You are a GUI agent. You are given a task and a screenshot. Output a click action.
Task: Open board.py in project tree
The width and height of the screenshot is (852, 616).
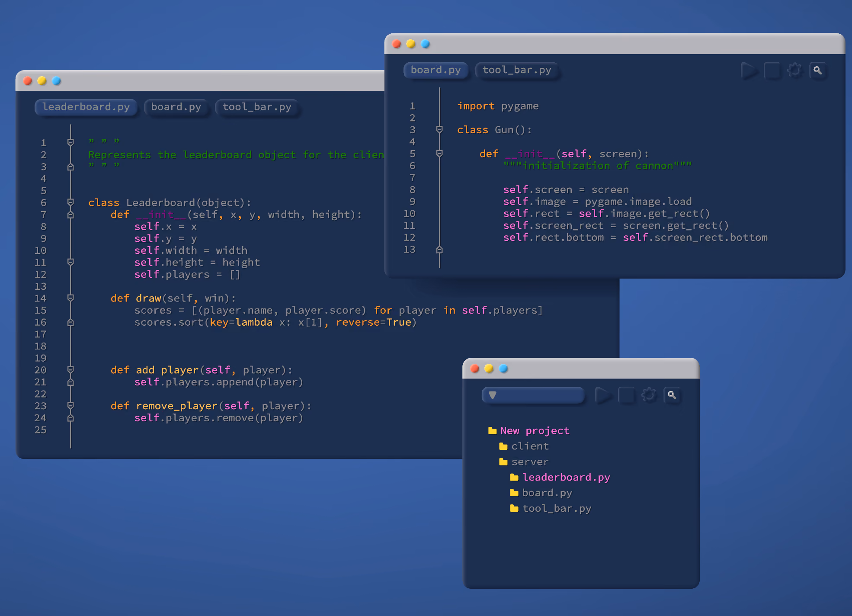pos(547,493)
